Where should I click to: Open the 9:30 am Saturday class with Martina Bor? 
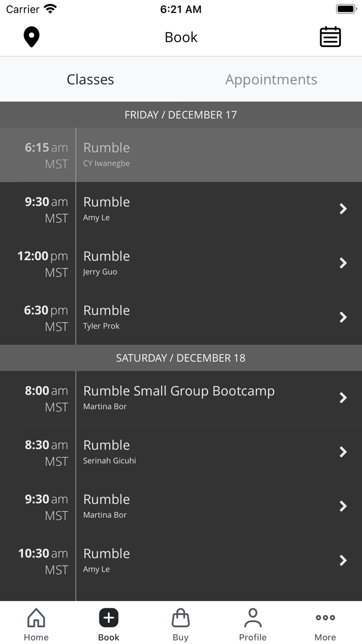181,506
